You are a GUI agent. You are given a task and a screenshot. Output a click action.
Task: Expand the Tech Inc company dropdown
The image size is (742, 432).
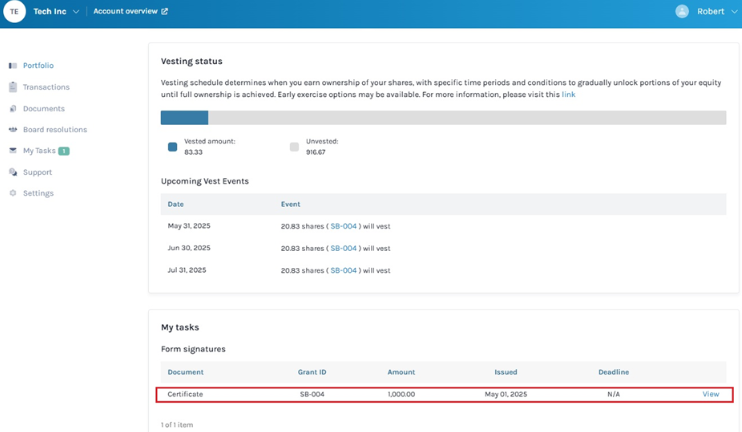coord(76,11)
